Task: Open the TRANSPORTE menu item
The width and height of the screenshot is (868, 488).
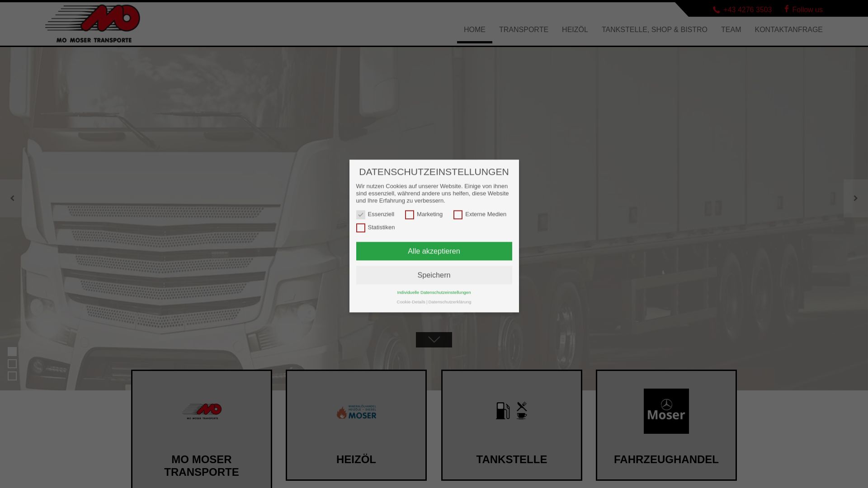Action: 524,30
